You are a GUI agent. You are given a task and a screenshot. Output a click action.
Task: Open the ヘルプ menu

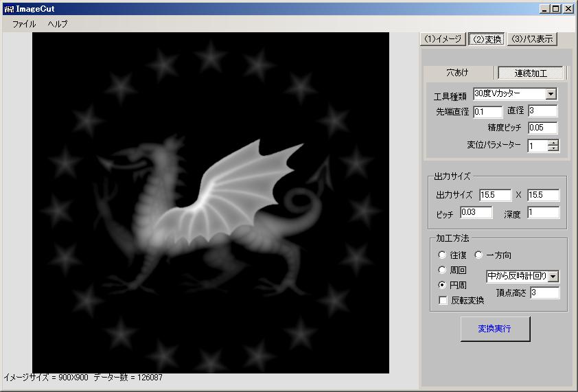58,24
